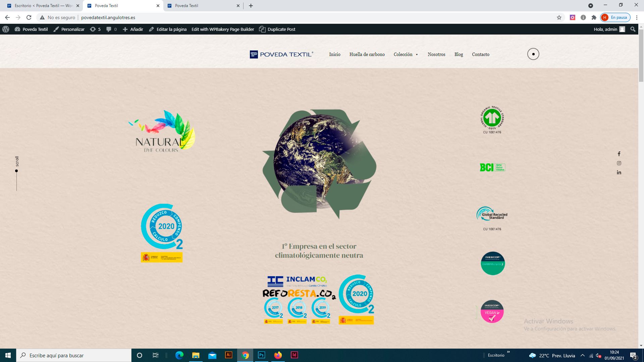Viewport: 644px width, 362px height.
Task: Switch to third Poveda Textil tab
Action: (203, 6)
